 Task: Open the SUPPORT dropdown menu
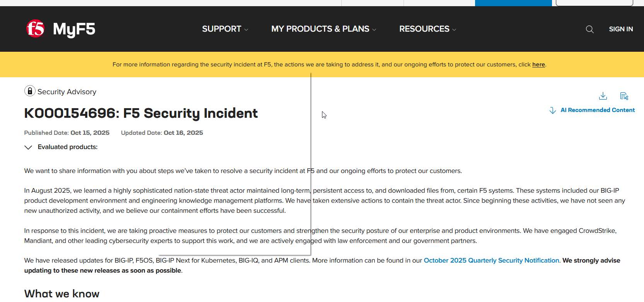click(x=225, y=29)
